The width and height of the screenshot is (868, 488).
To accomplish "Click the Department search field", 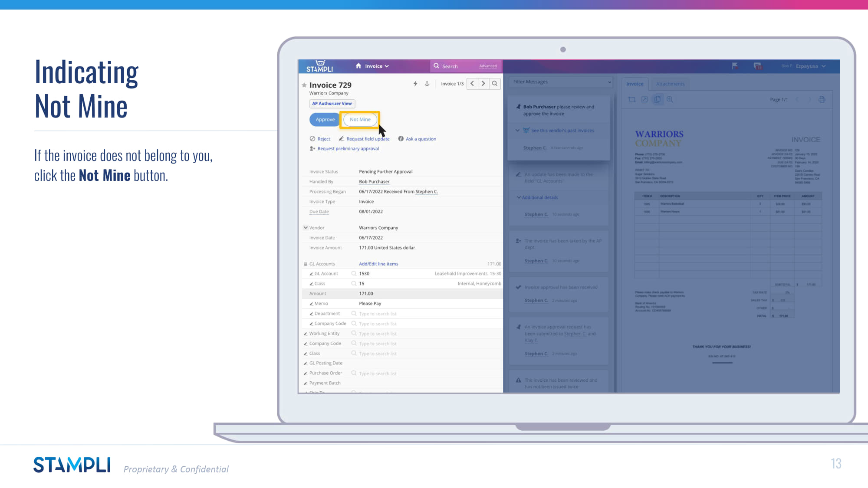I will (x=378, y=314).
